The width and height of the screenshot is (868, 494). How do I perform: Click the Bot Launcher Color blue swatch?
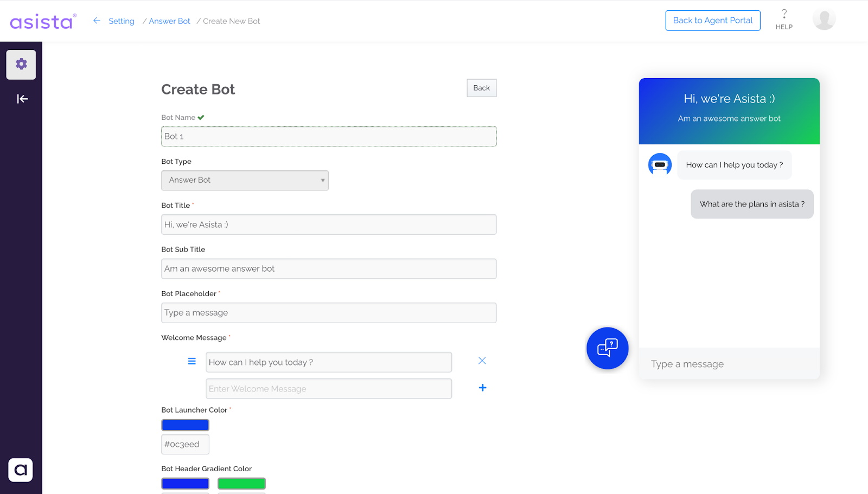pos(185,425)
